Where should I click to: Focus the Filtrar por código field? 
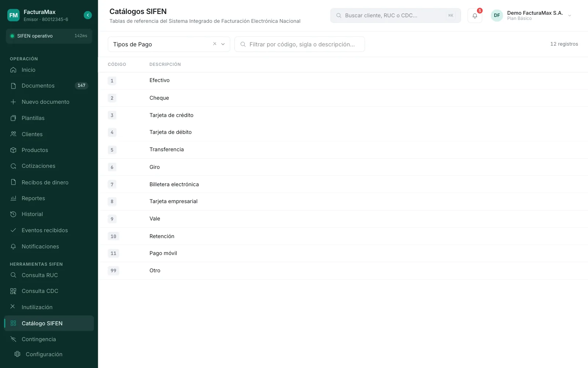point(300,44)
